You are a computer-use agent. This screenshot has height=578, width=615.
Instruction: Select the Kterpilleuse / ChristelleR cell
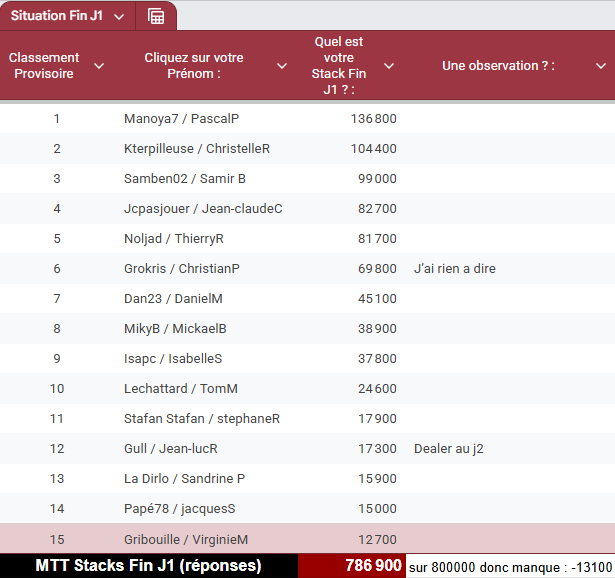tap(197, 149)
